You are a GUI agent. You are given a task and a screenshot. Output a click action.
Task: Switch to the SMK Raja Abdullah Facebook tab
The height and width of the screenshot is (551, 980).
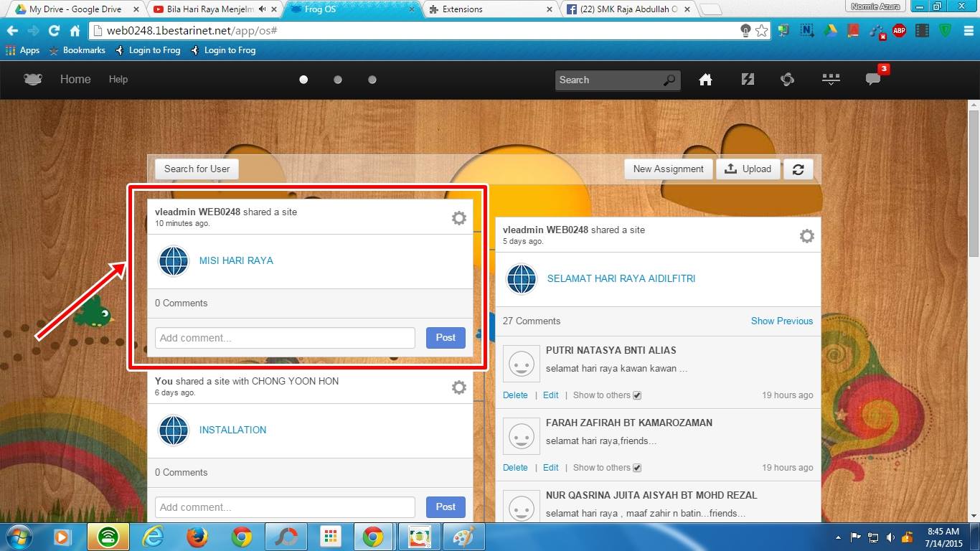click(x=626, y=9)
